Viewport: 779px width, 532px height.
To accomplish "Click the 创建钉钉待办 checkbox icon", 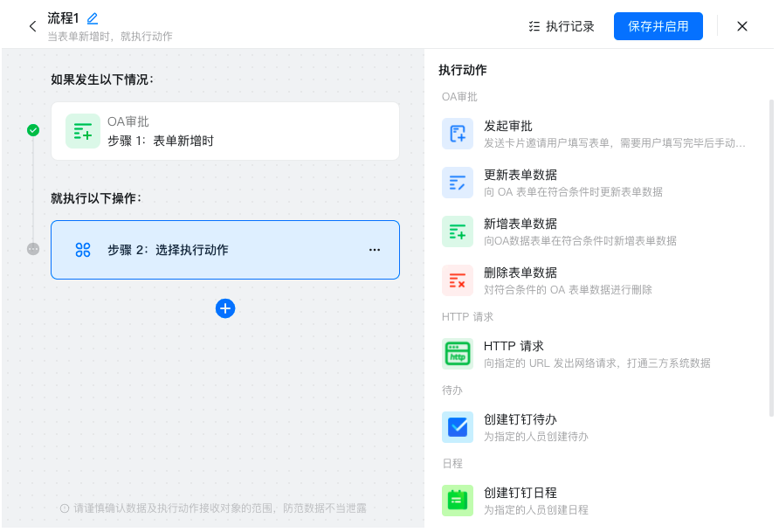I will (x=458, y=427).
